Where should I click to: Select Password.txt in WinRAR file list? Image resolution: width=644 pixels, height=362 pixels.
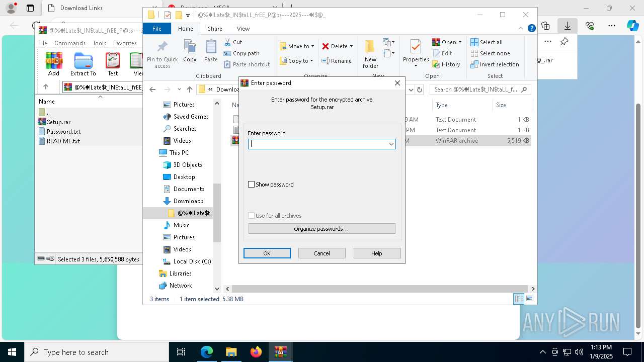click(x=63, y=131)
